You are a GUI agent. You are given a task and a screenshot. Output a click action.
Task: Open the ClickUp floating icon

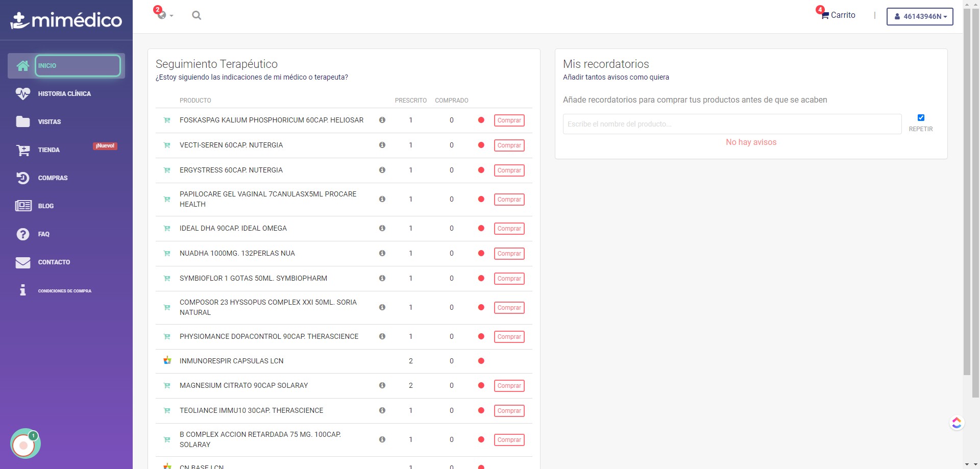click(957, 423)
